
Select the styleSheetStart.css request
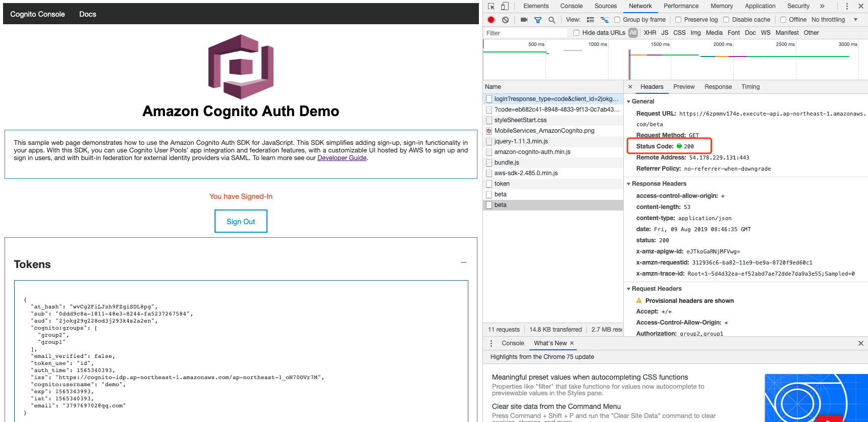pos(553,120)
